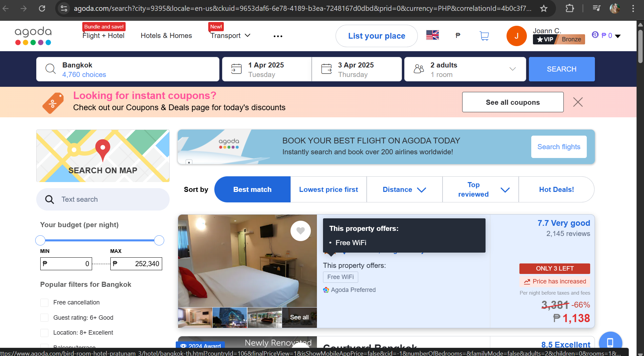
Task: Change language via the flag icon
Action: tap(432, 35)
